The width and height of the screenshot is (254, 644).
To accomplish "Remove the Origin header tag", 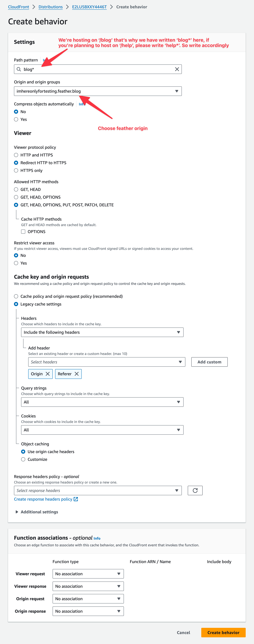I will pos(48,374).
